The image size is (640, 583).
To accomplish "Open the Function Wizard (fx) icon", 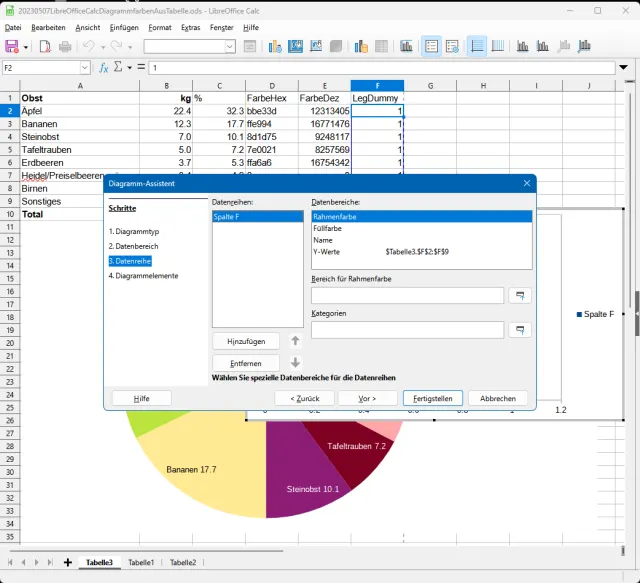I will tap(103, 68).
